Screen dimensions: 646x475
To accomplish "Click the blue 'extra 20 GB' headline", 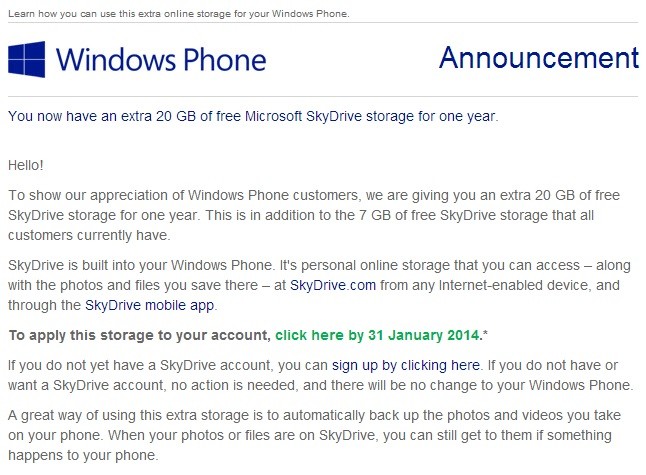I will point(253,116).
